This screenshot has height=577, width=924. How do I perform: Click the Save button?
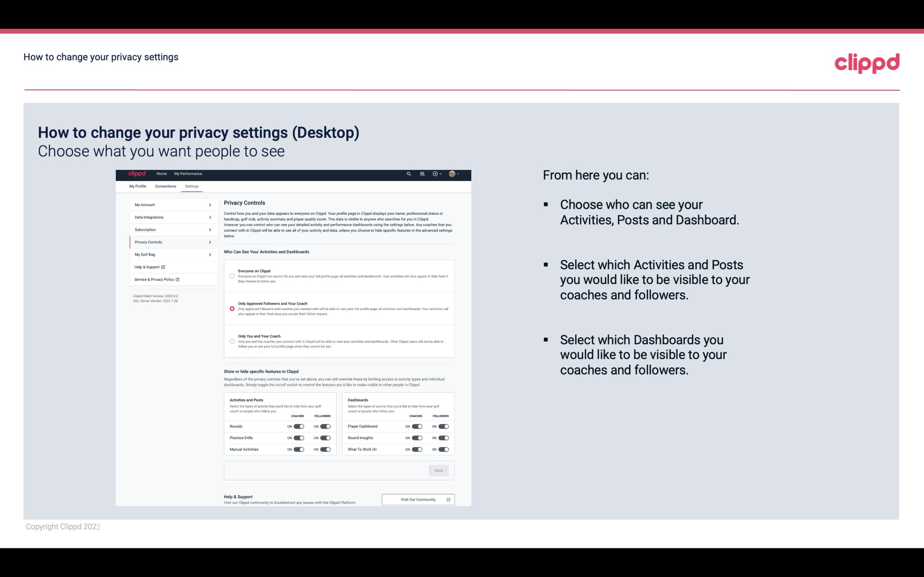click(439, 470)
